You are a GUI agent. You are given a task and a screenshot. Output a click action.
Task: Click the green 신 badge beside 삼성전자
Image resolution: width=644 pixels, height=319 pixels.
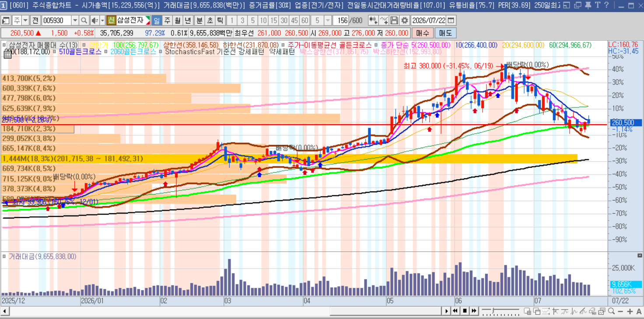(111, 21)
